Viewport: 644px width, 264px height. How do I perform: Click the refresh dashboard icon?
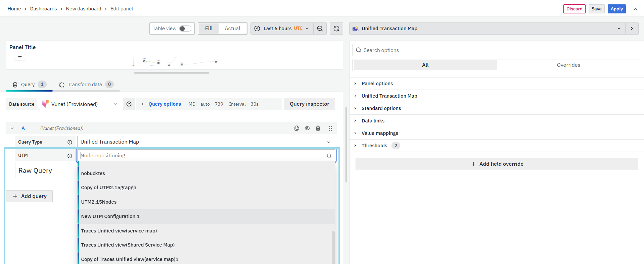(336, 29)
